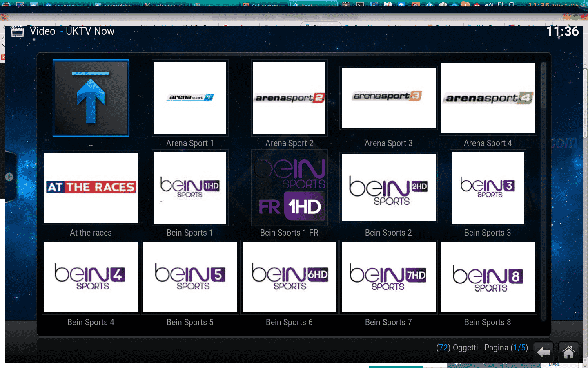Open the Bein Sports 1 HD thumbnail
Screen dimensions: 588x368
pos(190,188)
